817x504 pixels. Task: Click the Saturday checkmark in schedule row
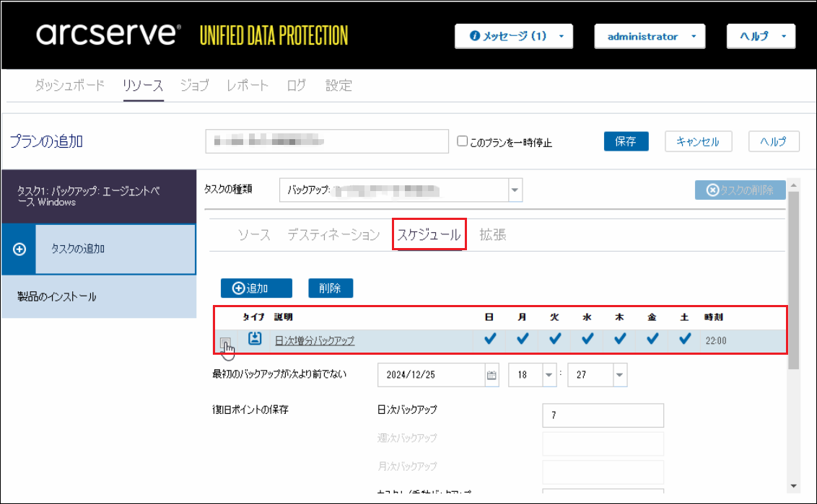(x=685, y=339)
